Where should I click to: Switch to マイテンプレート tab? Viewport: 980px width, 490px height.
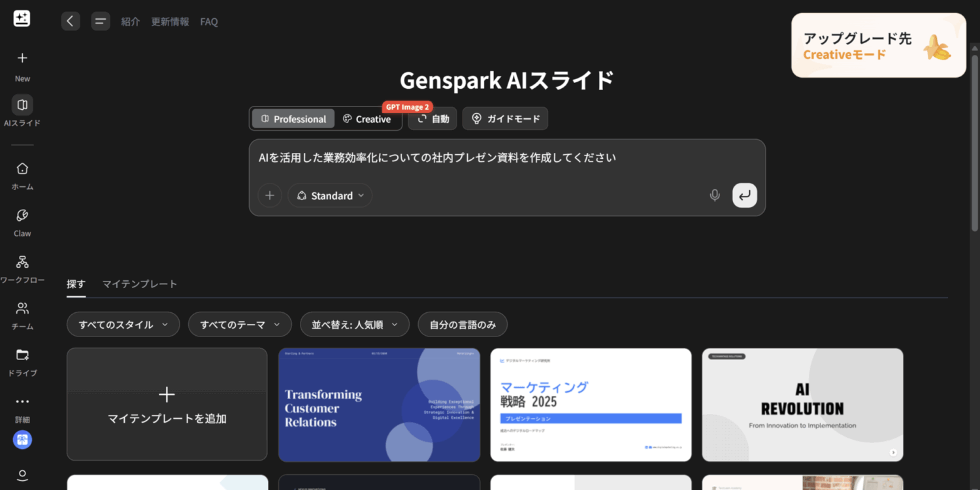pyautogui.click(x=140, y=284)
